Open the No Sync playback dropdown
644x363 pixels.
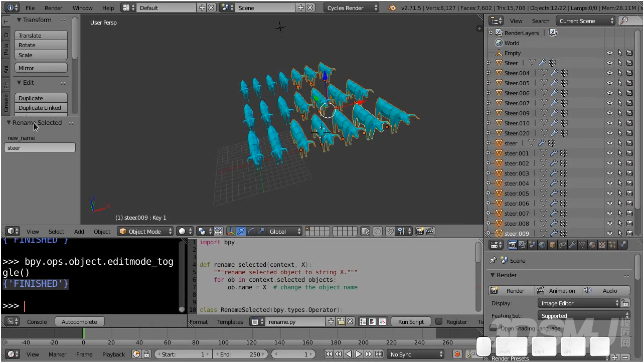click(x=415, y=354)
